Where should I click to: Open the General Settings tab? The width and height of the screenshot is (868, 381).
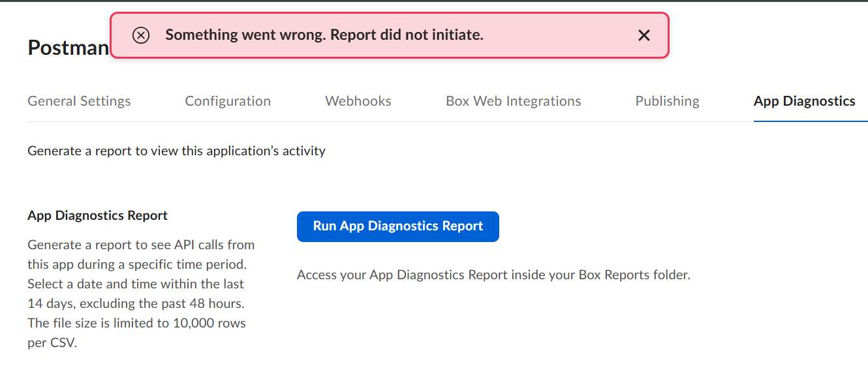pyautogui.click(x=79, y=101)
